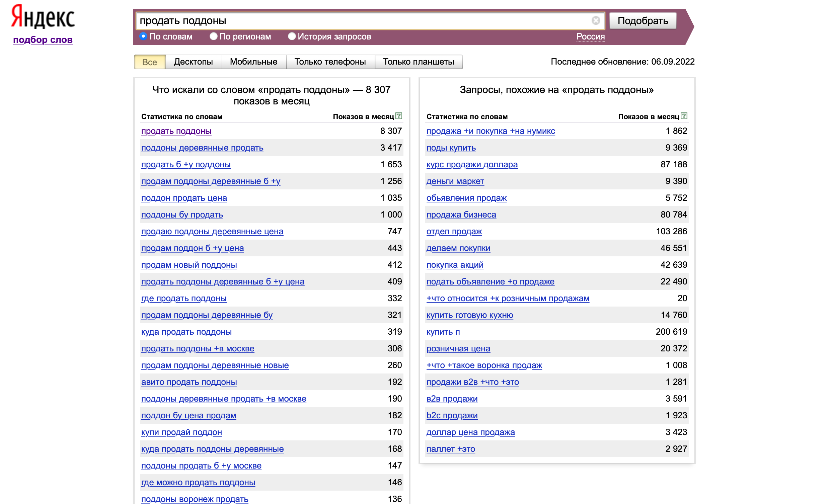Open 'отдел продаж' link
The height and width of the screenshot is (504, 829).
click(454, 232)
